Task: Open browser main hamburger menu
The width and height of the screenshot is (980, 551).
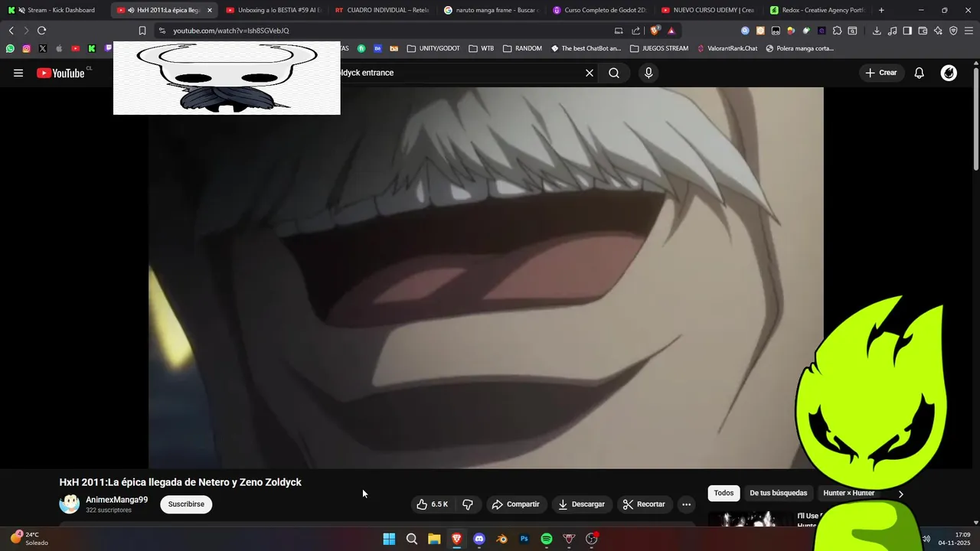Action: [969, 31]
